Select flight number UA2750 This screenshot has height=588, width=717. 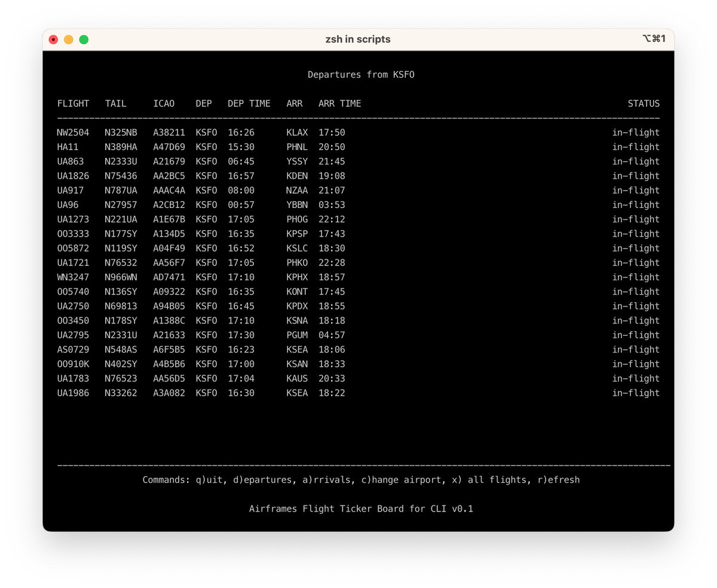[x=73, y=306]
